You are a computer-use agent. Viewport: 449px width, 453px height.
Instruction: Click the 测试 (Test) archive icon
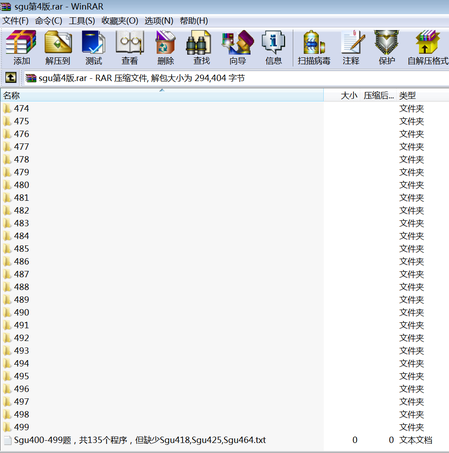94,48
